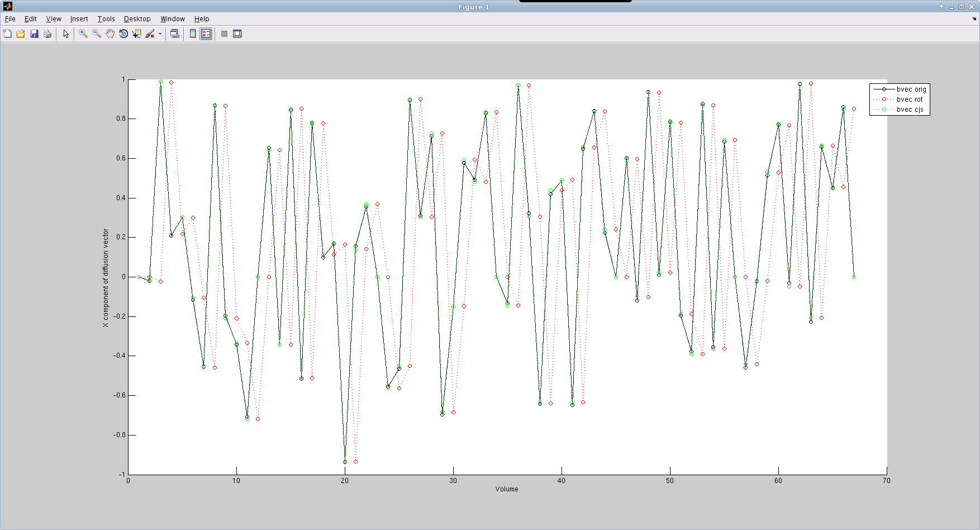This screenshot has width=980, height=530.
Task: Open the File menu
Action: [10, 18]
